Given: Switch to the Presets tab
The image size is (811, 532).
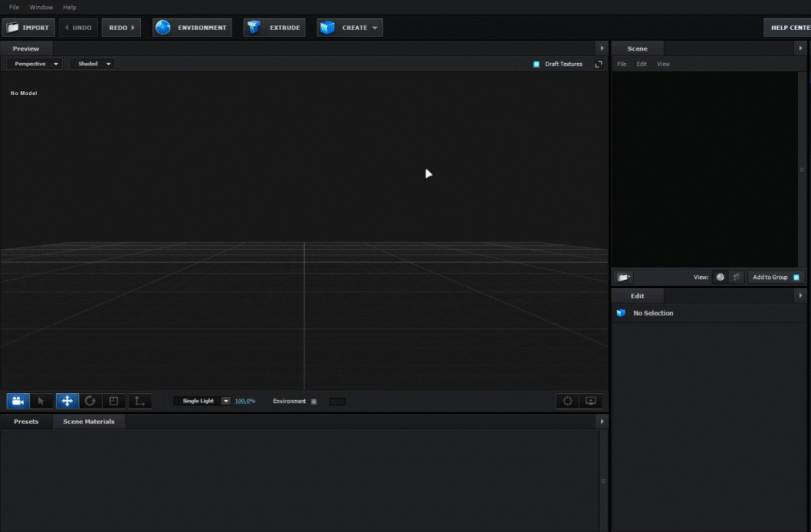Looking at the screenshot, I should coord(26,422).
